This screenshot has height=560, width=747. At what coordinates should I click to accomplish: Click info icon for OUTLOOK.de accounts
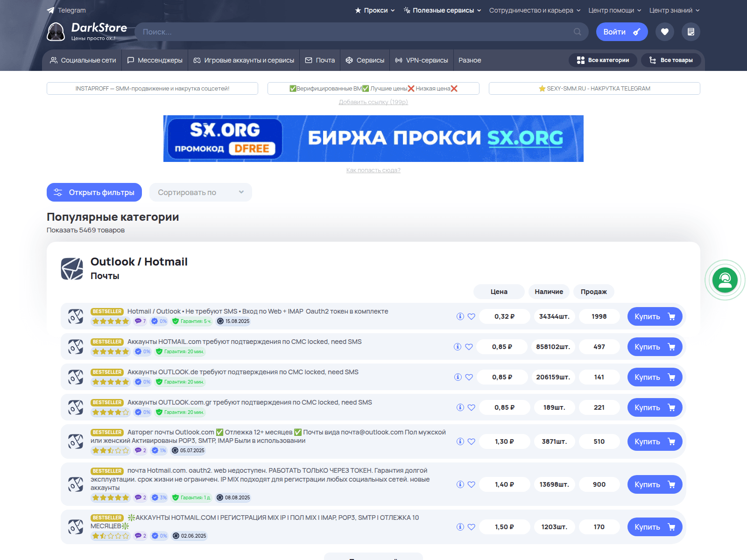458,377
